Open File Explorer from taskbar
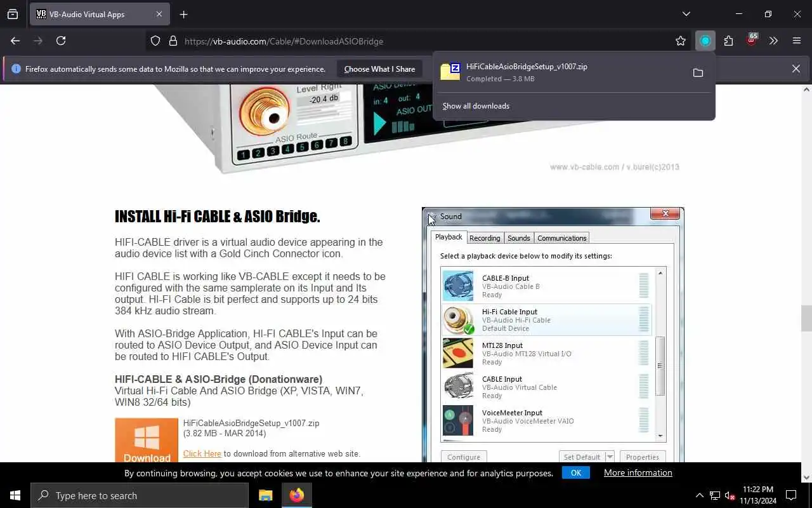The image size is (812, 508). coord(265,495)
